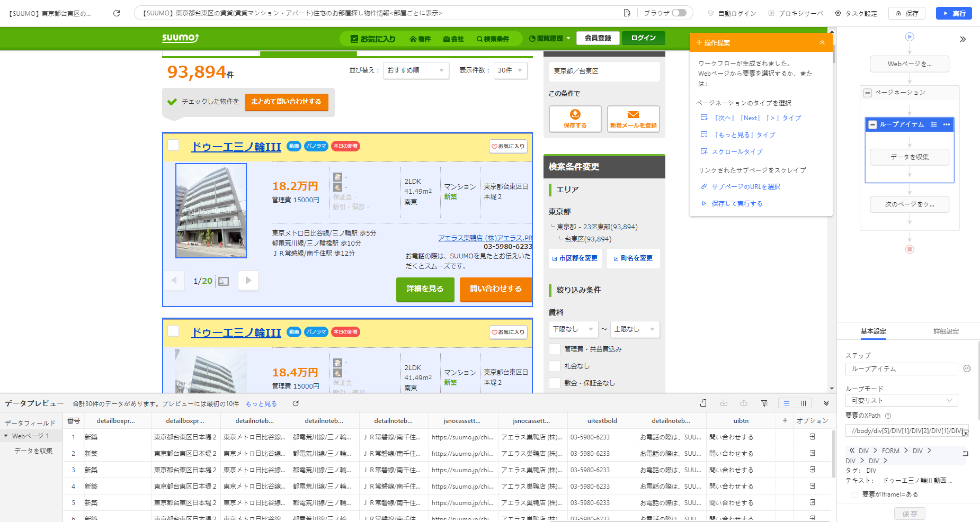Click the greyed download icon in the data preview toolbar
Viewport: 980px width, 522px height.
724,403
